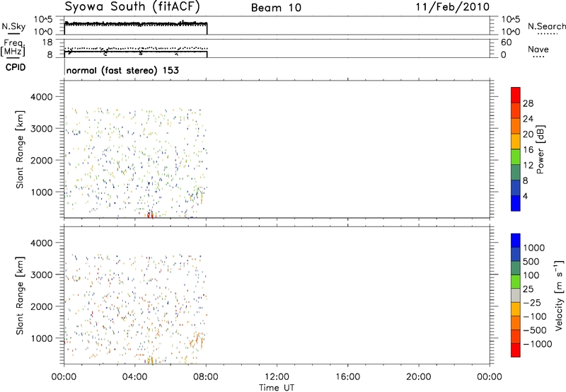Pick the yellow Velocity segment between -25 and -100
566x392 pixels.
pyautogui.click(x=516, y=309)
